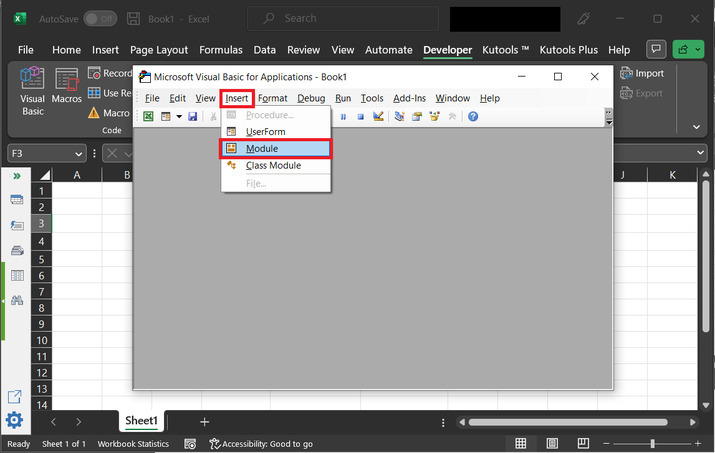Image resolution: width=715 pixels, height=453 pixels.
Task: Switch to the Automate ribbon tab
Action: coord(389,50)
